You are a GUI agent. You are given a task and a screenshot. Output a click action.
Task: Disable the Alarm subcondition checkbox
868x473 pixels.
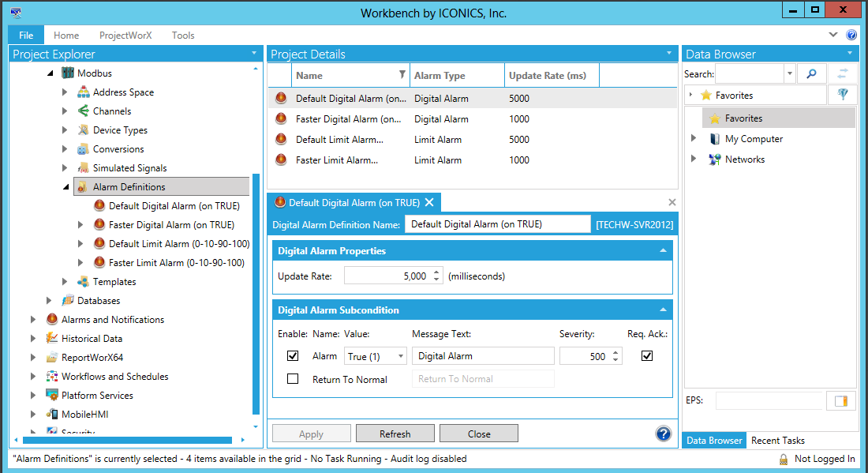(x=294, y=356)
